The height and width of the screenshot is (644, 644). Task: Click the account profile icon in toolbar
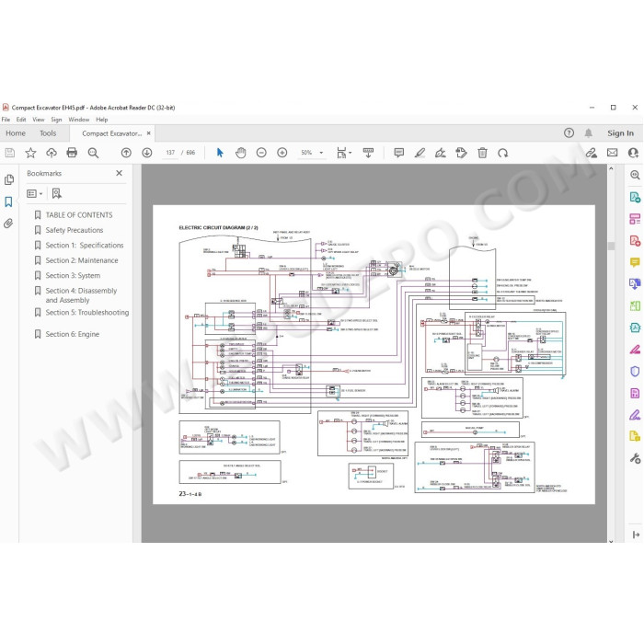pos(633,153)
